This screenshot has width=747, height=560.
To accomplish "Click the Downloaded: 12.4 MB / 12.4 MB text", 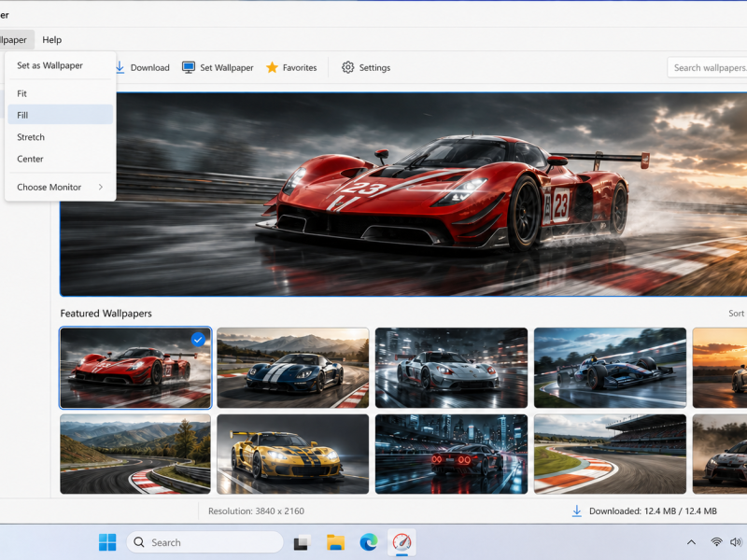I will click(x=653, y=511).
